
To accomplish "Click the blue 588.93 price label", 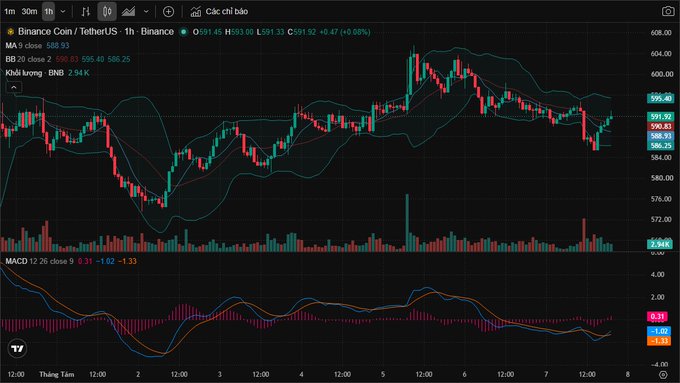I will [x=660, y=136].
